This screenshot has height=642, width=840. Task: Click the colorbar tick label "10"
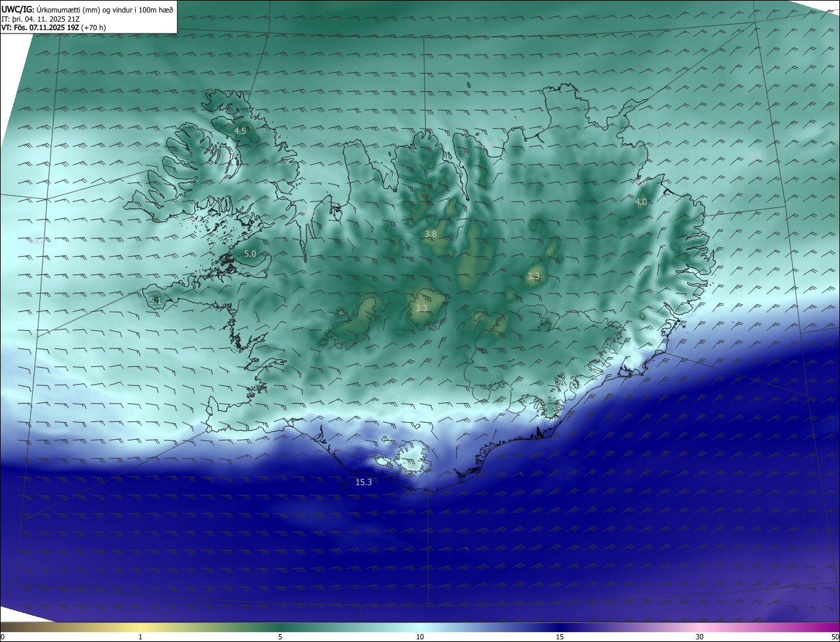420,637
